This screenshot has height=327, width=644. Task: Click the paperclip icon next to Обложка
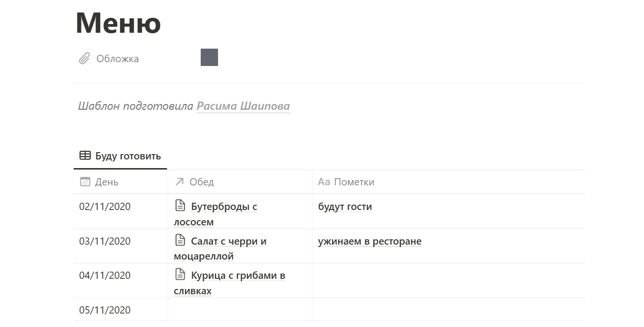point(84,59)
